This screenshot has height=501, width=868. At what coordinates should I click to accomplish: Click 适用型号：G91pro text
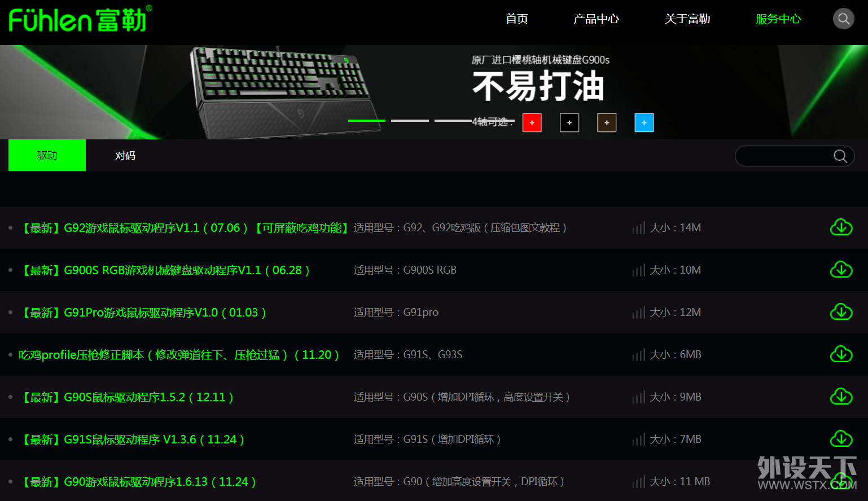tap(396, 313)
